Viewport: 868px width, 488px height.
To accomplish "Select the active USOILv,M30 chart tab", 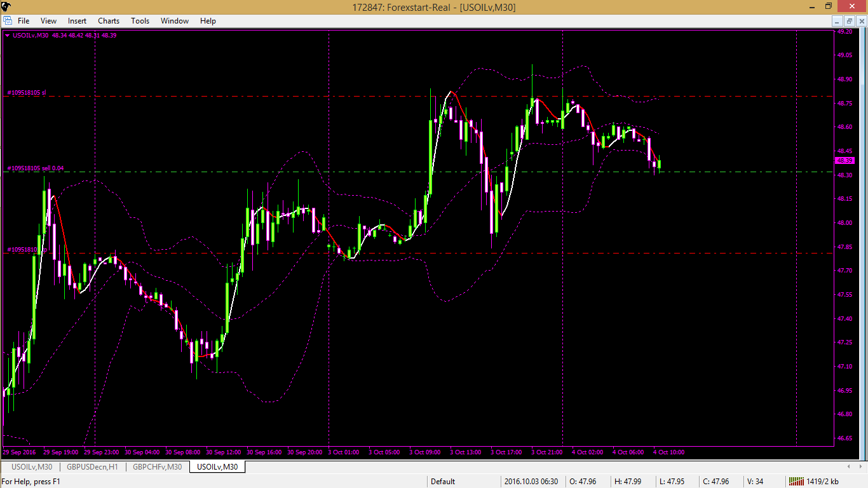I will coord(217,467).
